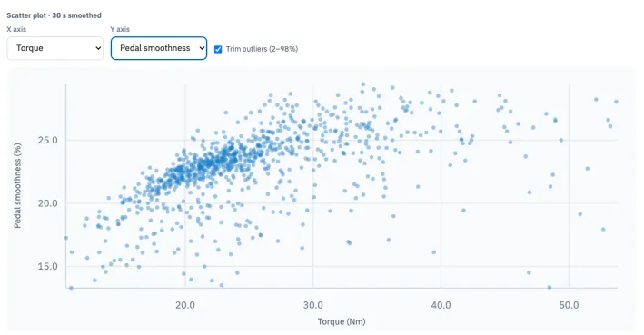Click the rightmost data point at the plot's top edge
This screenshot has height=335, width=644.
tap(616, 102)
